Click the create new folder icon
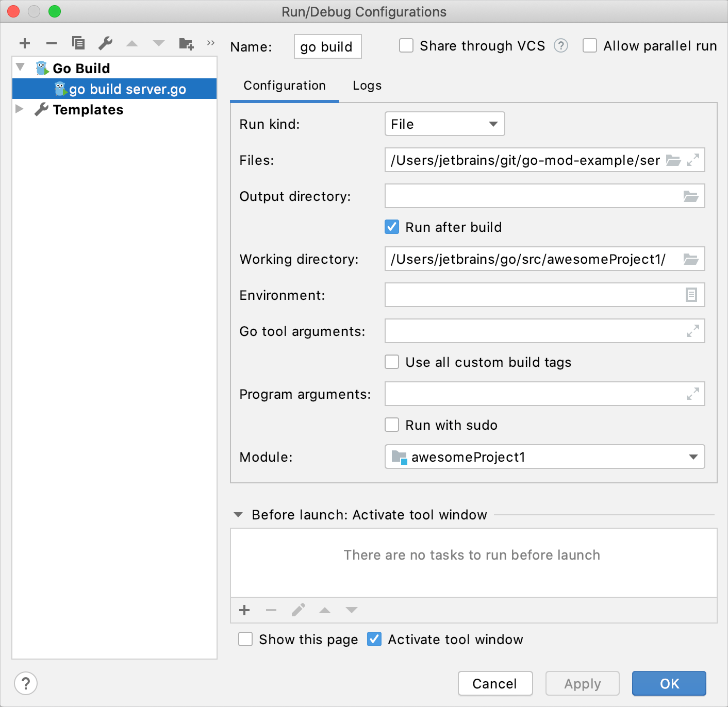 pyautogui.click(x=186, y=43)
